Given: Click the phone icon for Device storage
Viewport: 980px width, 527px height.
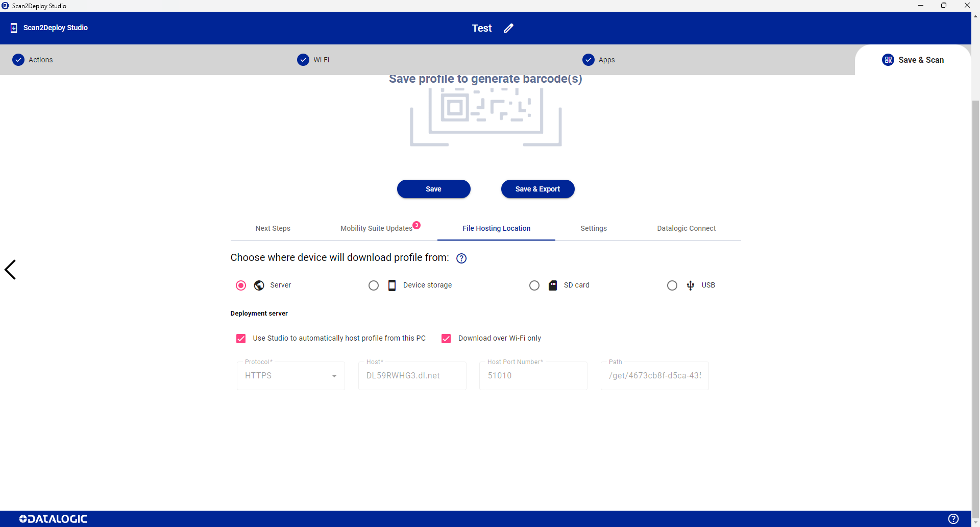Looking at the screenshot, I should [392, 285].
